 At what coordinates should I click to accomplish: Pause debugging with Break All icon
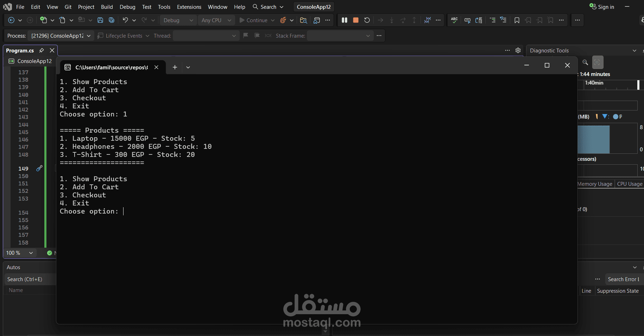tap(345, 20)
